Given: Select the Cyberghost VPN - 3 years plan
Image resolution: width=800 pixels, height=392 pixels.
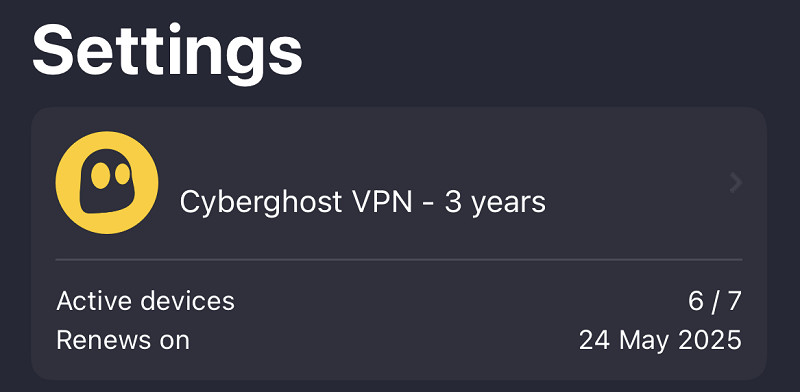Looking at the screenshot, I should (x=363, y=203).
